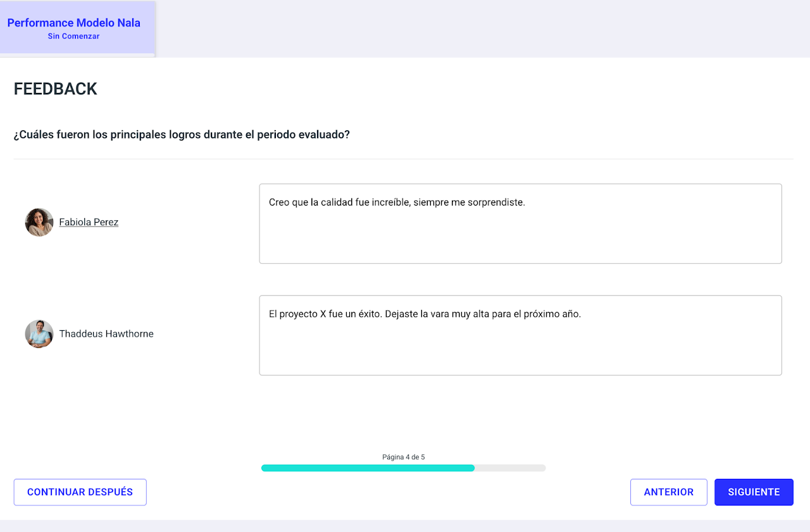
Task: Click the question about 'principales logros'
Action: [182, 135]
